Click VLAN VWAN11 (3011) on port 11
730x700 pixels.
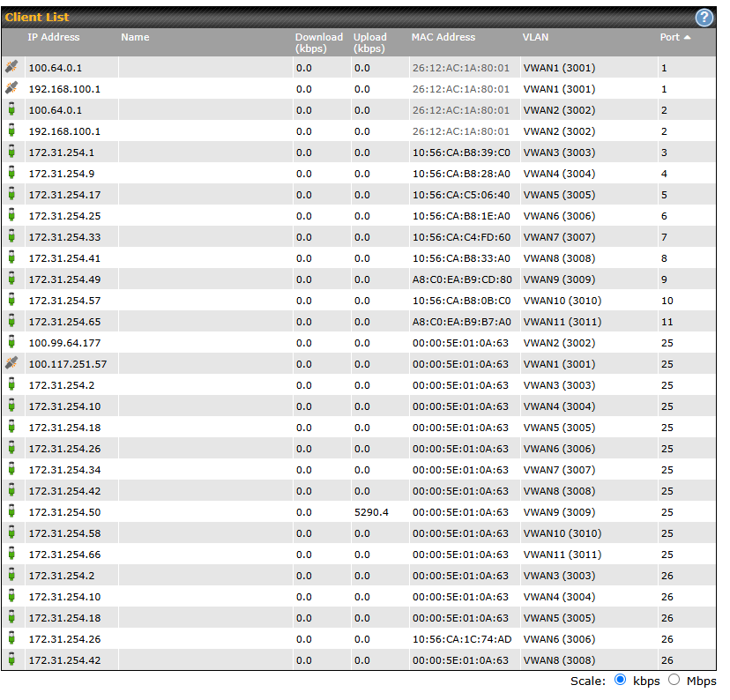pyautogui.click(x=562, y=322)
